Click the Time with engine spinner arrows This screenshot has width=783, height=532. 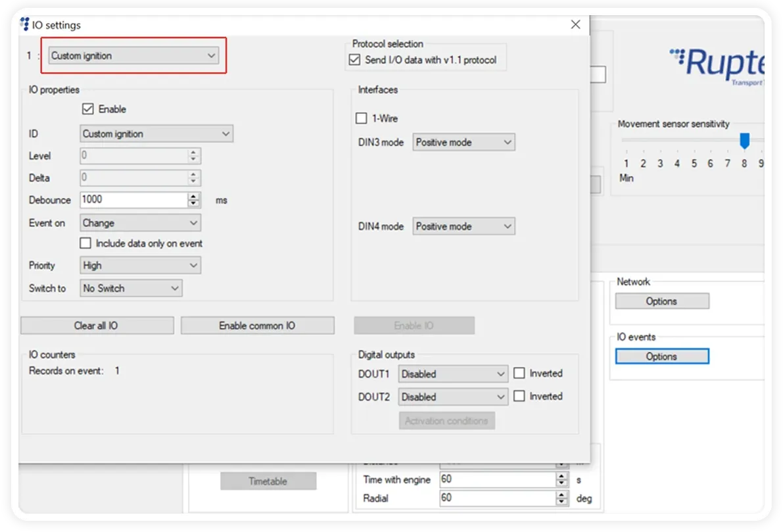click(562, 479)
